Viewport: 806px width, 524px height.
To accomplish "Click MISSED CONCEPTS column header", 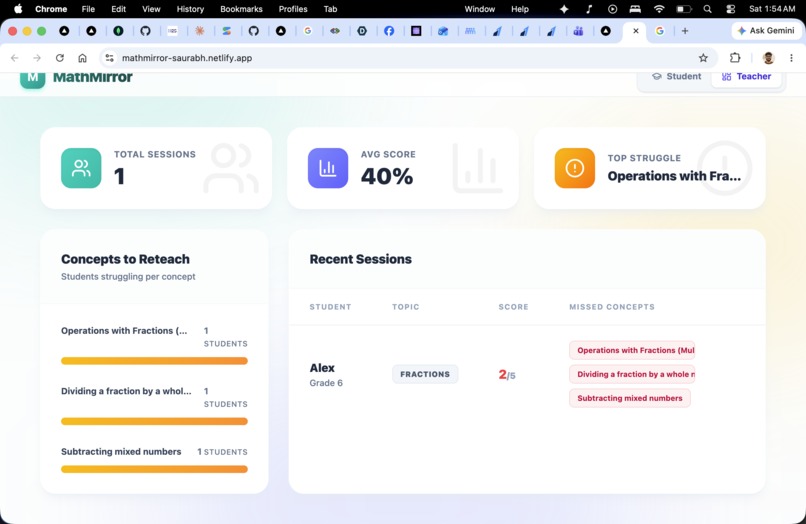I will point(612,307).
